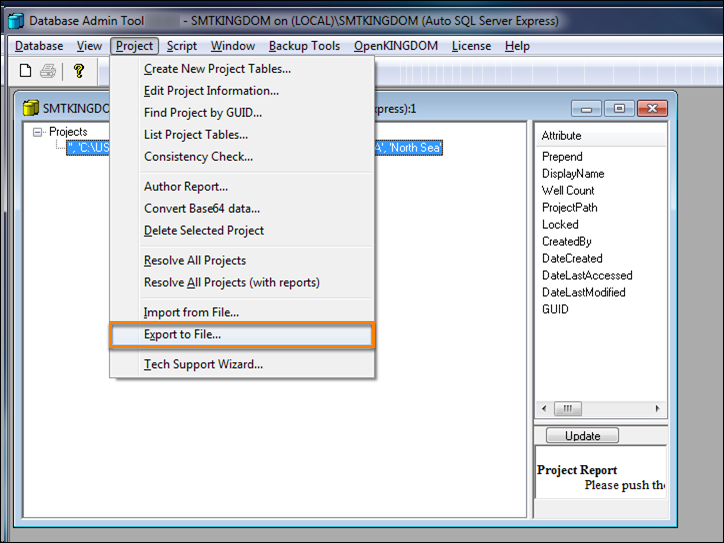Click the Print toolbar icon
This screenshot has width=724, height=543.
tap(48, 71)
